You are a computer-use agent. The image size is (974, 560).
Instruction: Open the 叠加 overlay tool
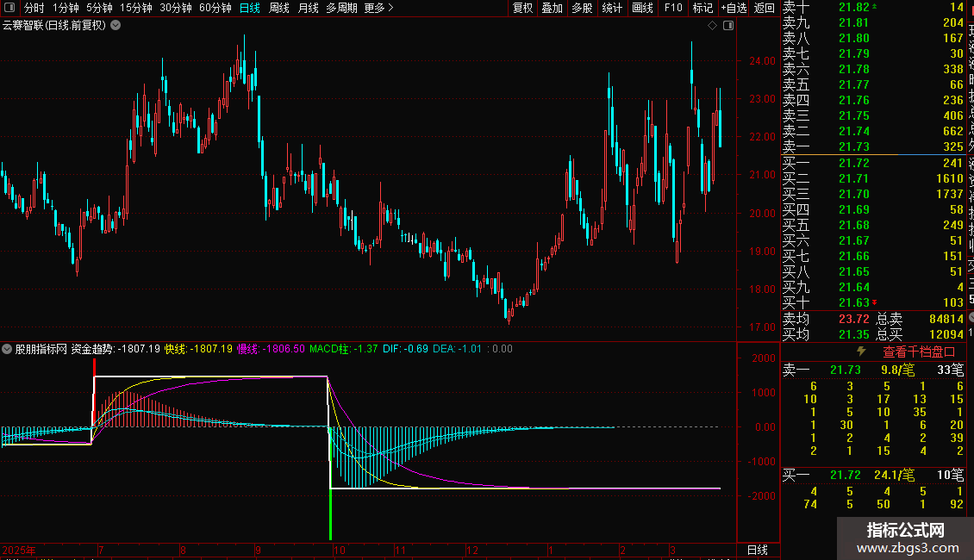[552, 8]
